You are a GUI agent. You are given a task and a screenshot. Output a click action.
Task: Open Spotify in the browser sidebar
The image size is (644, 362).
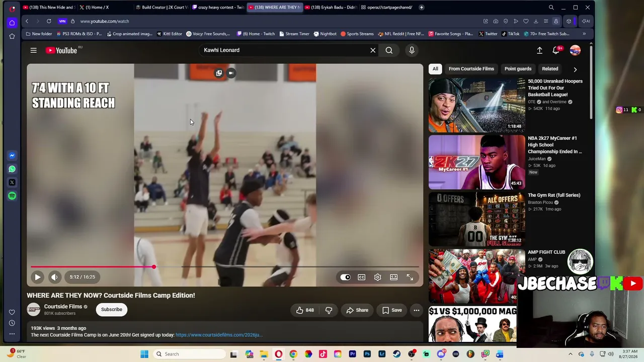coord(12,196)
